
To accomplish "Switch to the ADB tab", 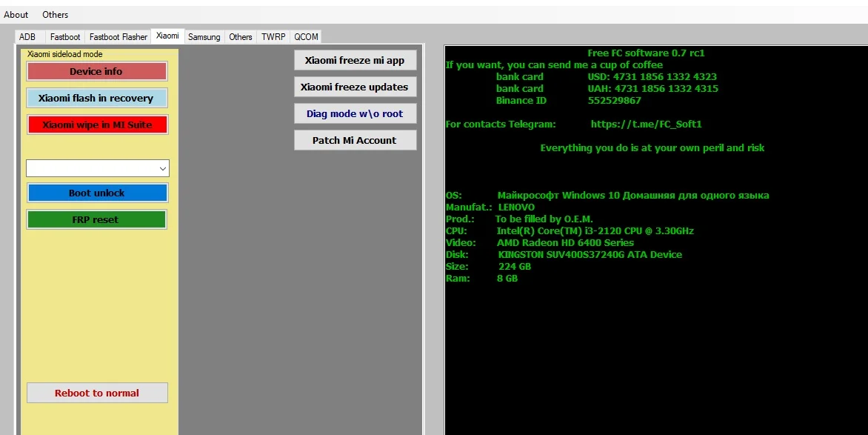I will (x=27, y=37).
